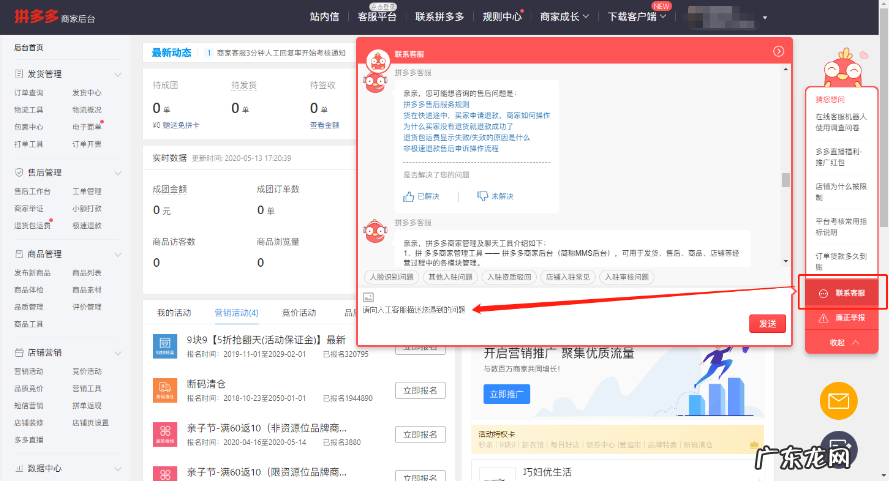The height and width of the screenshot is (487, 889).
Task: Click 立即报名 for 断码清仓
Action: (420, 391)
